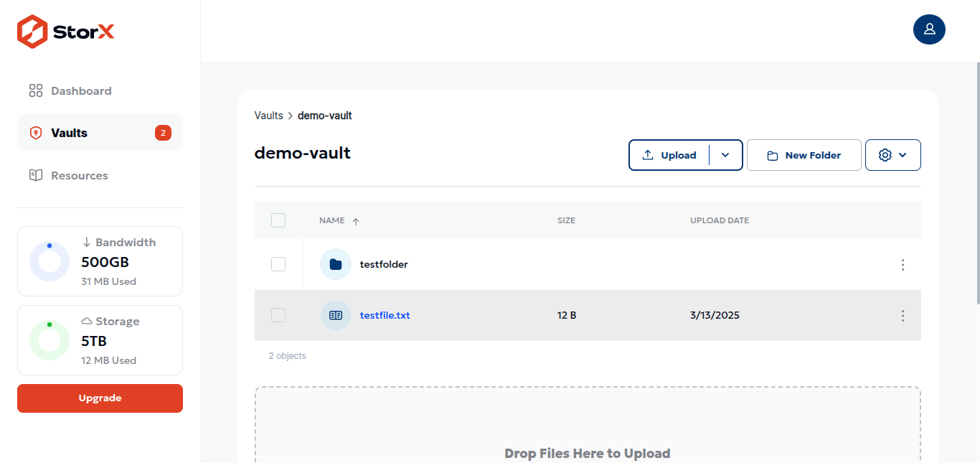The width and height of the screenshot is (980, 463).
Task: Click the 5TB storage value
Action: click(x=94, y=341)
